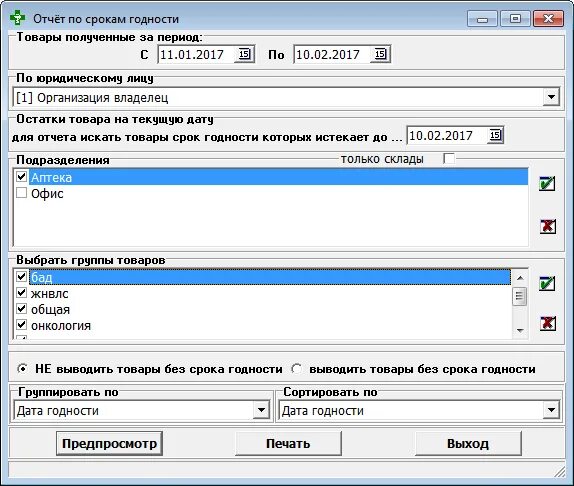Enable the только склады checkbox
574x486 pixels.
click(x=448, y=159)
